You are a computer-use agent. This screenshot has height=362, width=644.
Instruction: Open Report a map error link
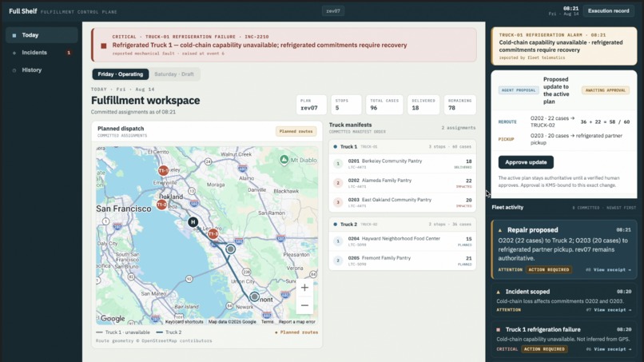tap(297, 322)
